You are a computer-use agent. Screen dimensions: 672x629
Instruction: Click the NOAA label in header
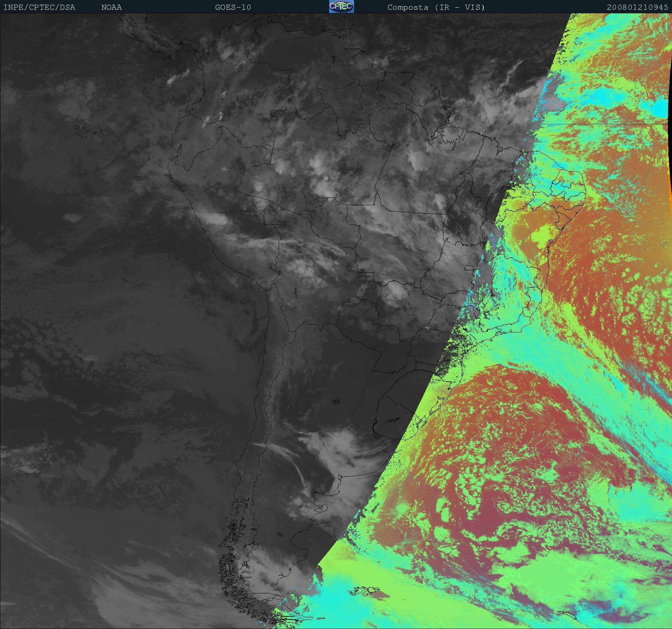tap(111, 7)
